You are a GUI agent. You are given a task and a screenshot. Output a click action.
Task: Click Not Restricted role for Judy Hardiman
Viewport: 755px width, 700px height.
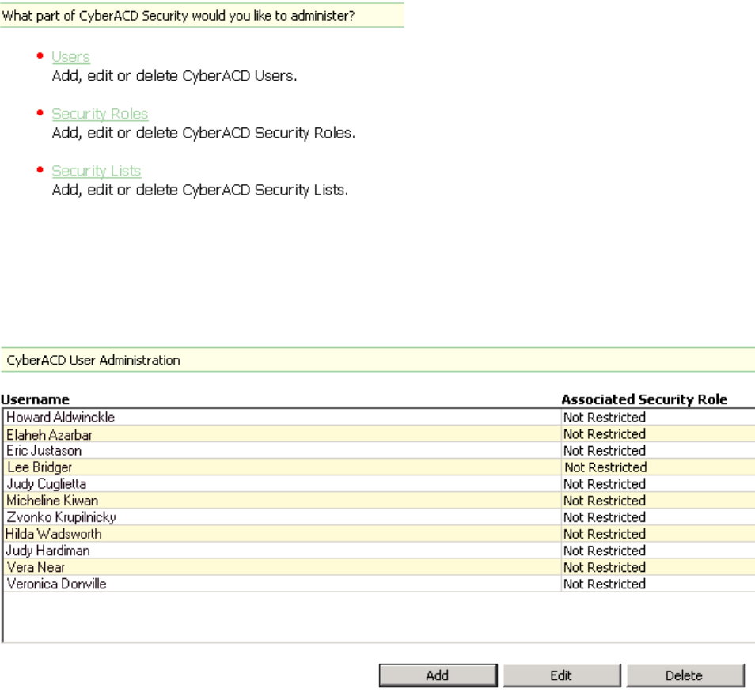coord(605,551)
